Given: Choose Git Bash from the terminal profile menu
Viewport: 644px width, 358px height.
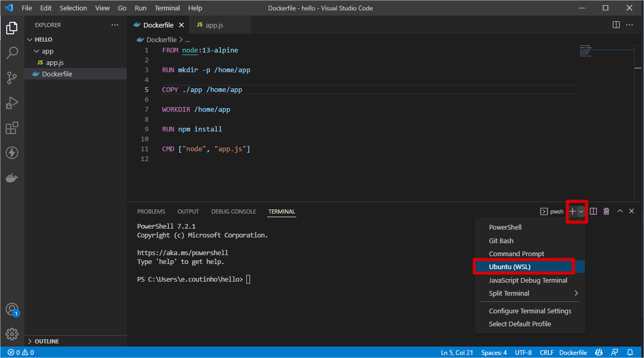Looking at the screenshot, I should point(530,241).
